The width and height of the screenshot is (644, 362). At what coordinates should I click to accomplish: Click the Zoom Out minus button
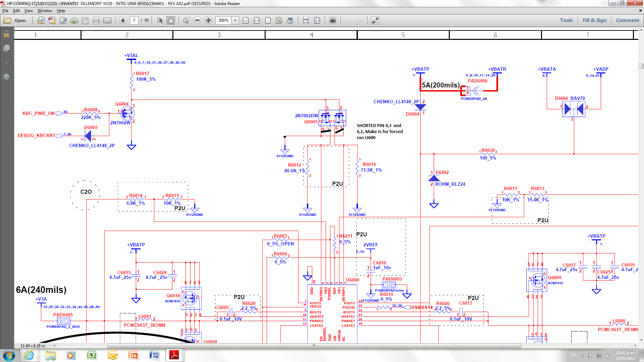tap(197, 20)
